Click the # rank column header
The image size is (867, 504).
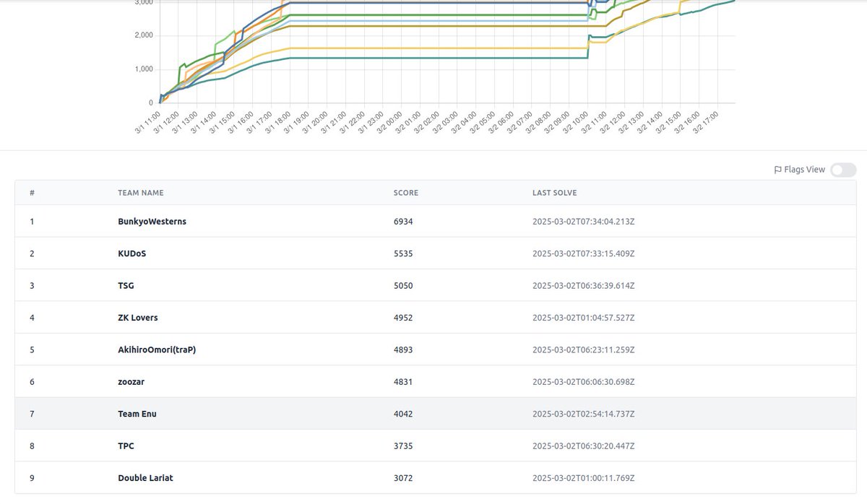pyautogui.click(x=32, y=193)
